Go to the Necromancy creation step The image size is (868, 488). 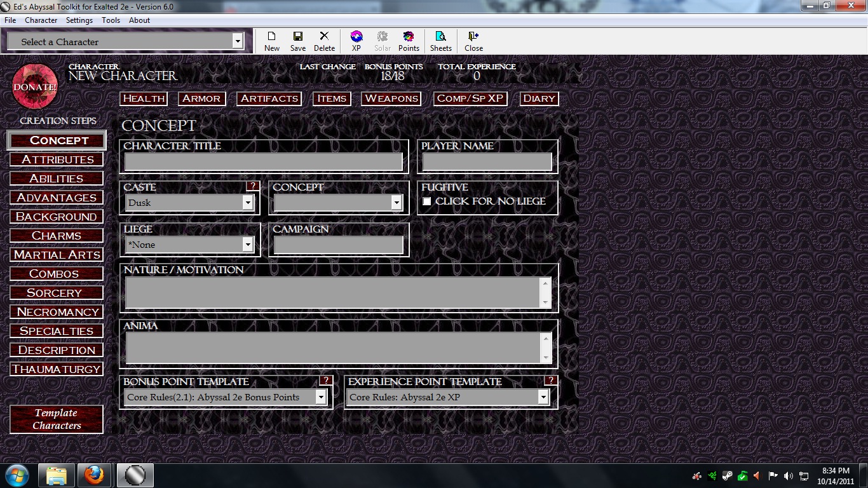click(x=57, y=312)
